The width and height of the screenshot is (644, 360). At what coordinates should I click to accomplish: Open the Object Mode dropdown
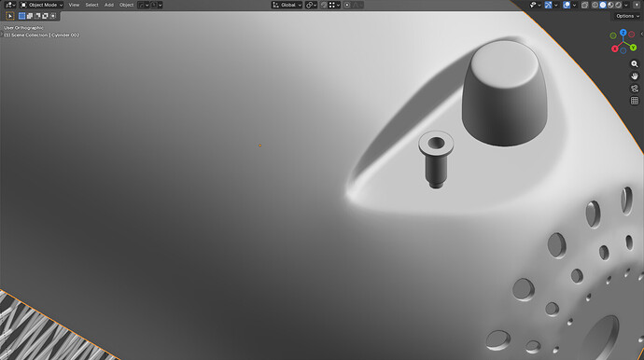tap(41, 5)
